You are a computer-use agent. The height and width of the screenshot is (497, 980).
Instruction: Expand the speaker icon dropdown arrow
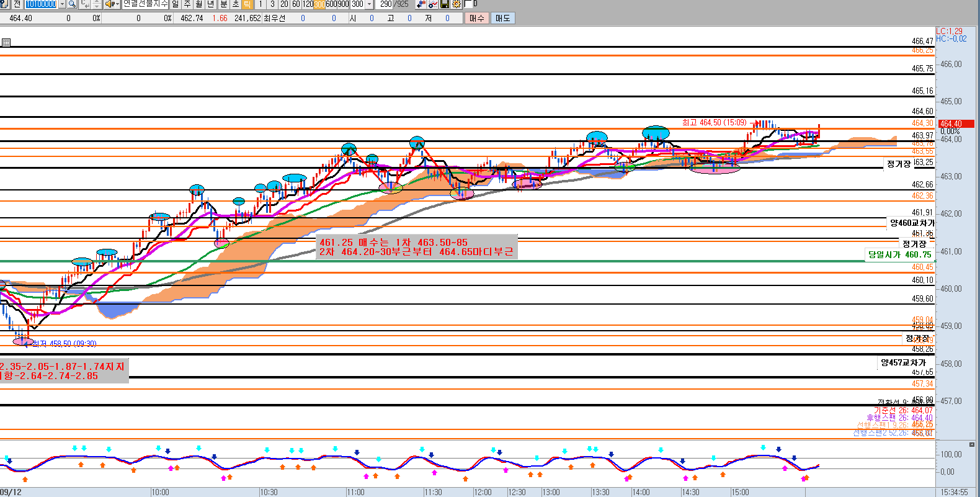coord(117,4)
